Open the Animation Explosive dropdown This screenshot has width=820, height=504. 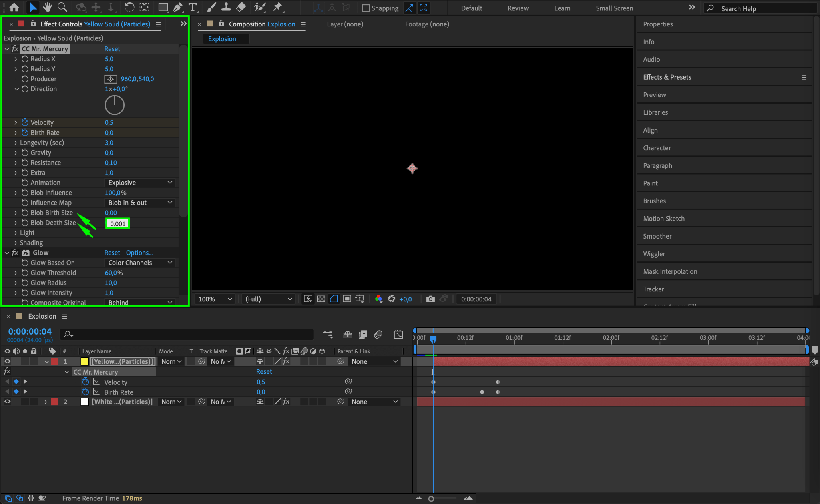pyautogui.click(x=140, y=183)
